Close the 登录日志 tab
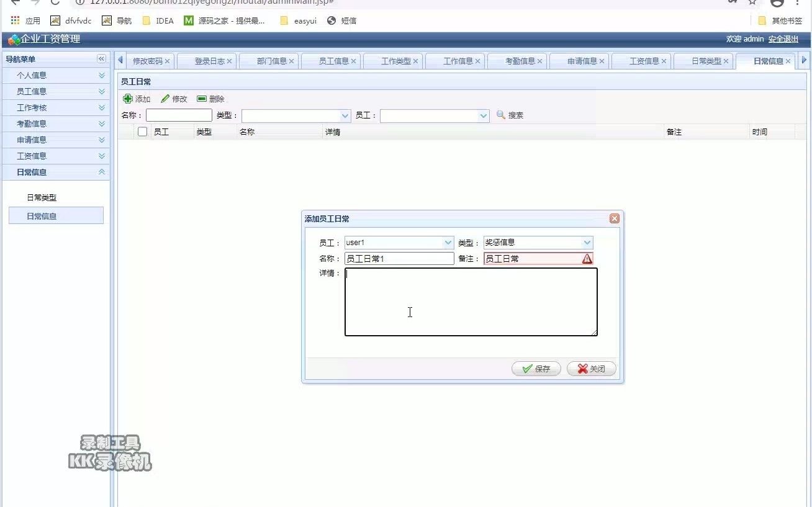The width and height of the screenshot is (812, 507). click(229, 61)
